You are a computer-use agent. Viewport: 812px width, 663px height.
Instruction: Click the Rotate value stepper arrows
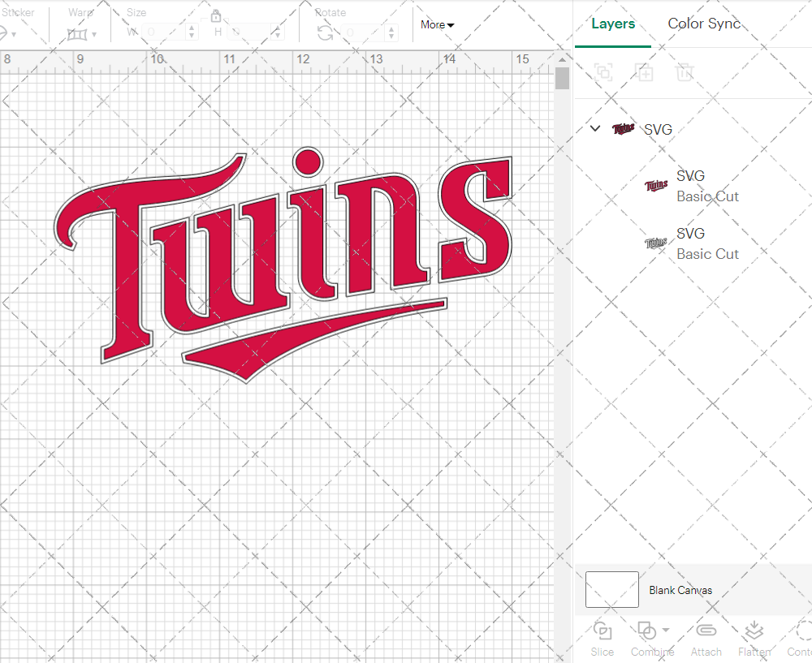pos(391,33)
